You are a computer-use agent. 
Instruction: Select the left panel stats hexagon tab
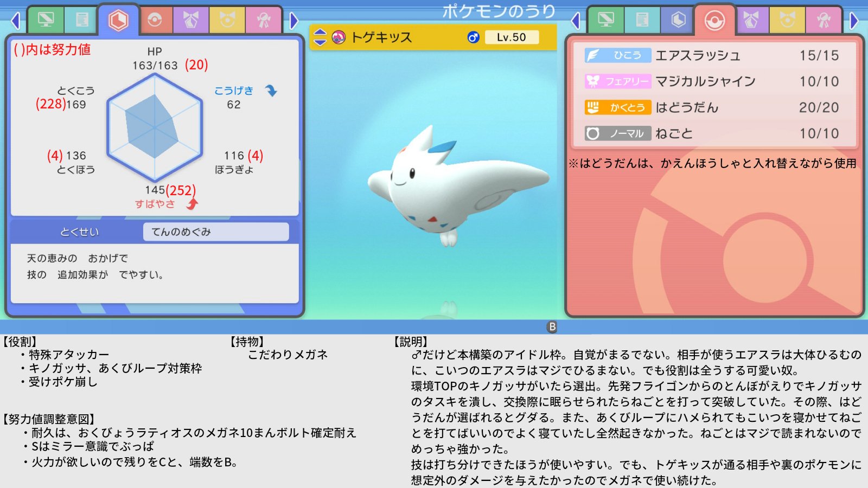(x=118, y=20)
